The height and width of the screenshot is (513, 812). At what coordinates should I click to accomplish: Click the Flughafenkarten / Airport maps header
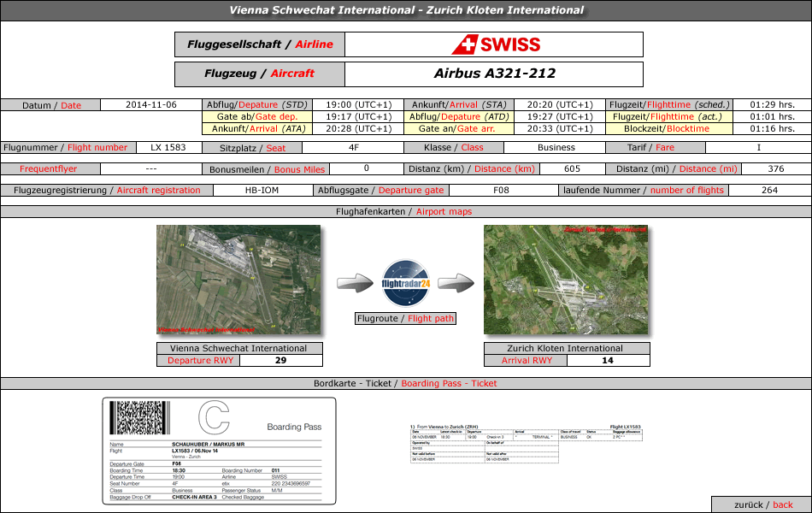click(406, 211)
